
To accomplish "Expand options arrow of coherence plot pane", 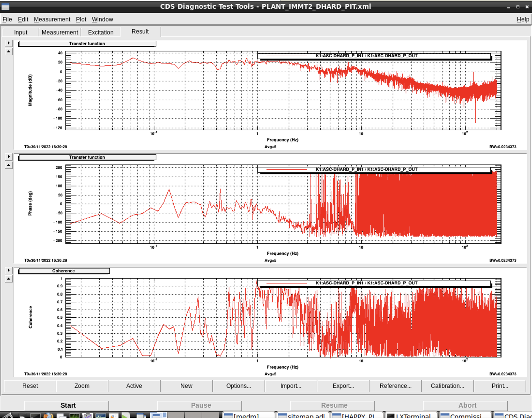I will [8, 270].
